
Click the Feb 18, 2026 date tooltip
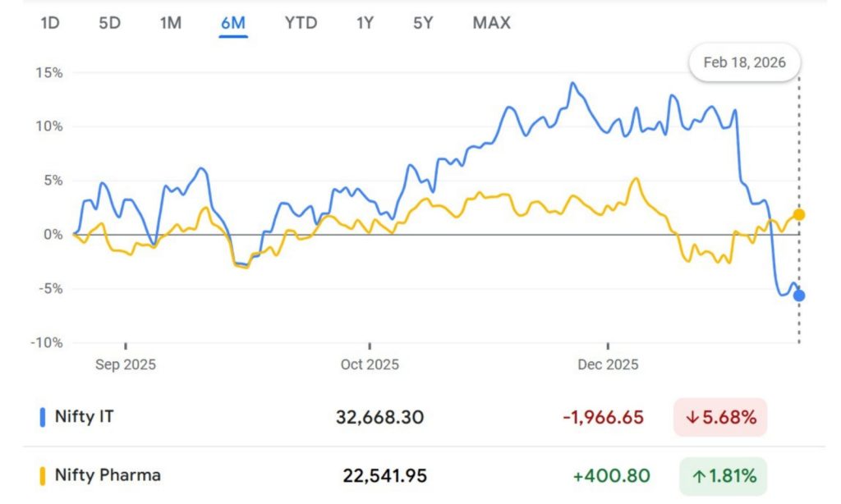click(x=744, y=62)
